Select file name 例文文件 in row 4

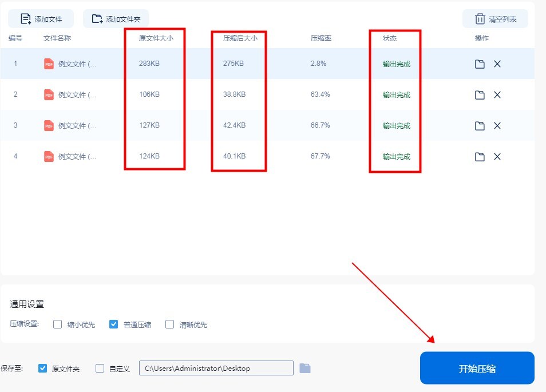[x=77, y=157]
